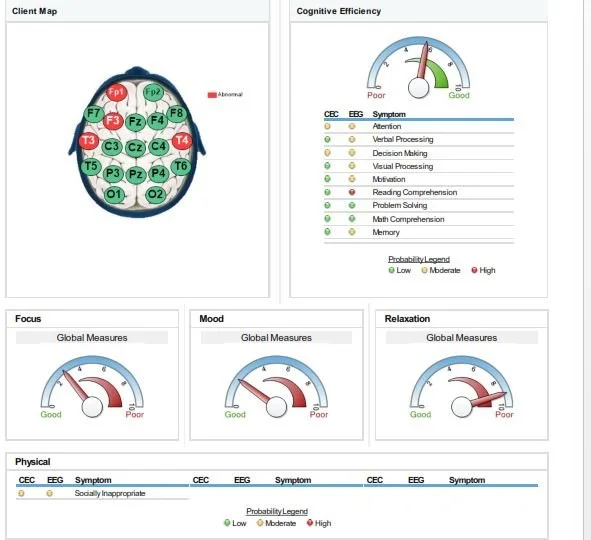591x540 pixels.
Task: Select the F8 electrode
Action: coord(176,113)
